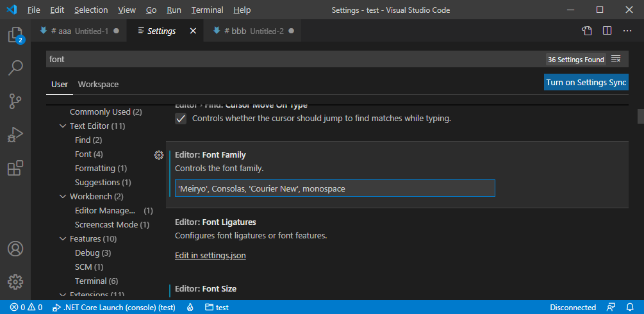
Task: Select the User settings tab
Action: click(60, 84)
